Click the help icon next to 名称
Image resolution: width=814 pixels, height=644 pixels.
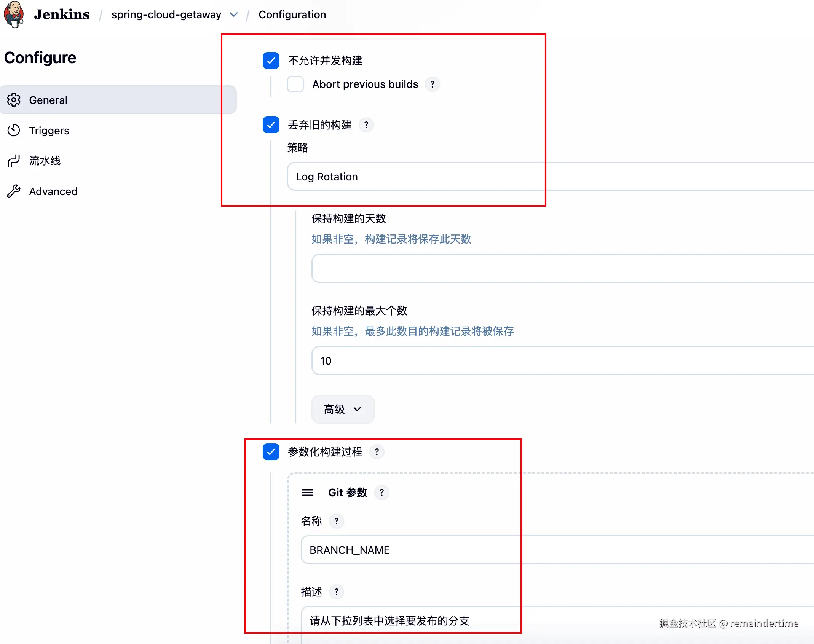tap(336, 521)
